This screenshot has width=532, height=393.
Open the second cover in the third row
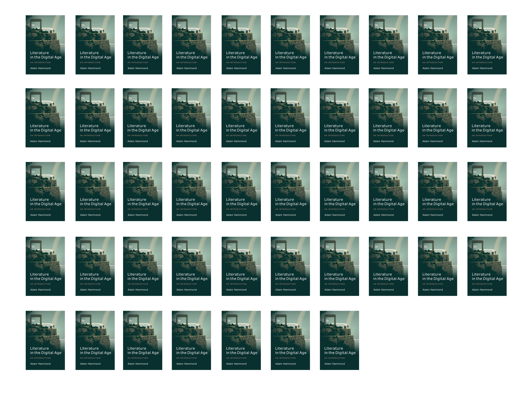(95, 192)
